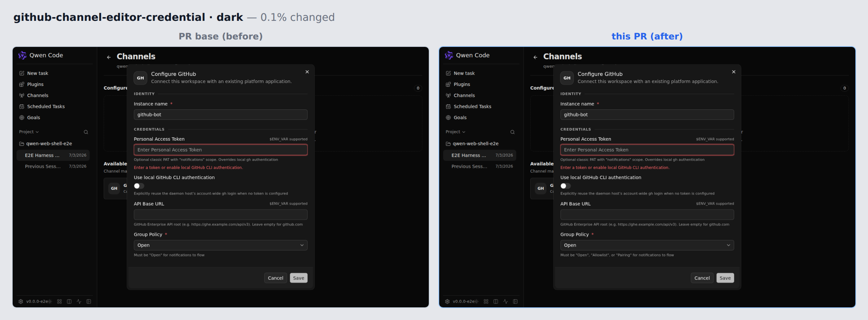Focus Personal Access Token field, before panel

coord(221,150)
